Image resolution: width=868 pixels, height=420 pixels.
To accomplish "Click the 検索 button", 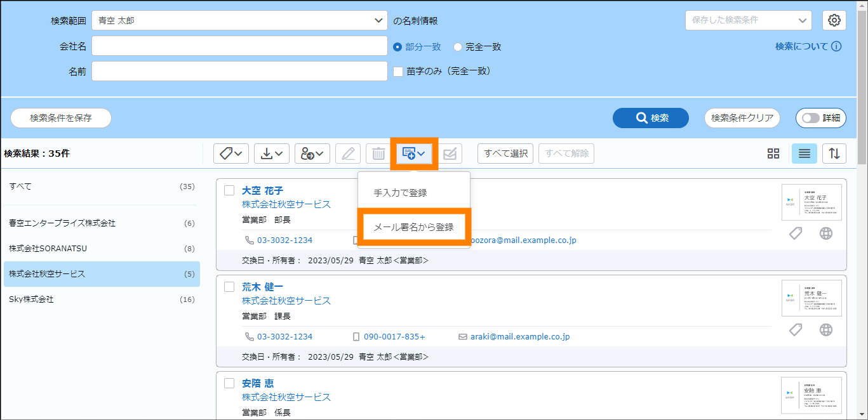I will [x=651, y=118].
